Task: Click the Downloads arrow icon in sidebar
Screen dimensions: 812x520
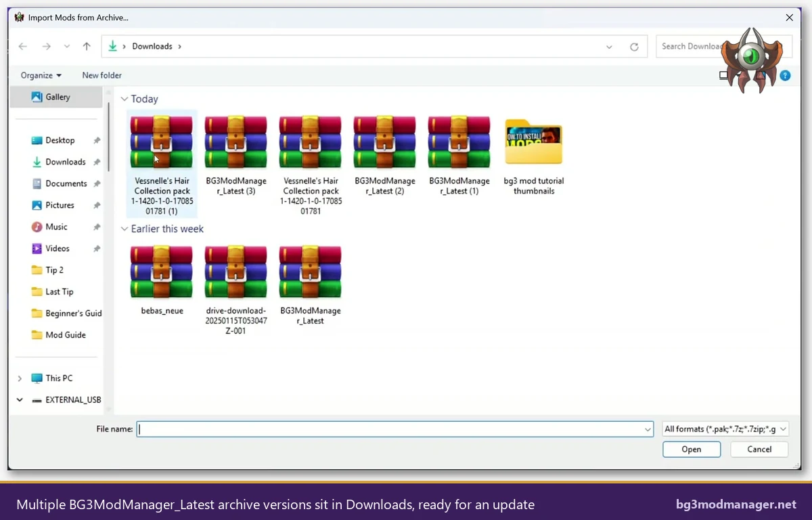Action: 37,162
